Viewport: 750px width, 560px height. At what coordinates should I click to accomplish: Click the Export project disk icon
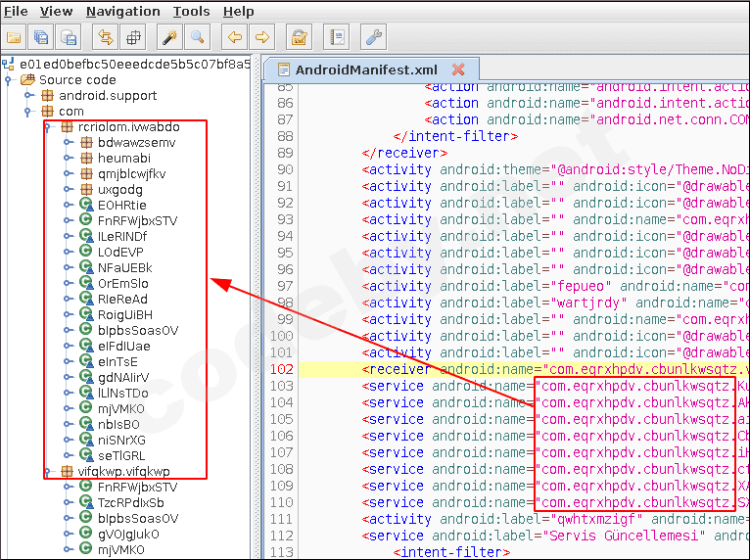68,38
